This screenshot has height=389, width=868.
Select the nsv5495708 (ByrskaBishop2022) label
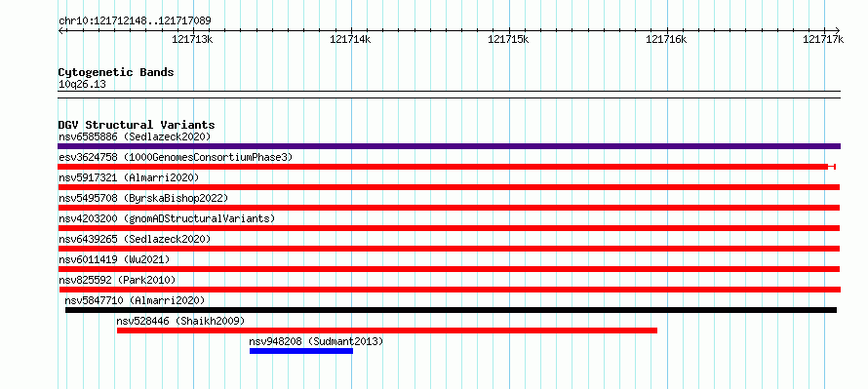[x=143, y=198]
